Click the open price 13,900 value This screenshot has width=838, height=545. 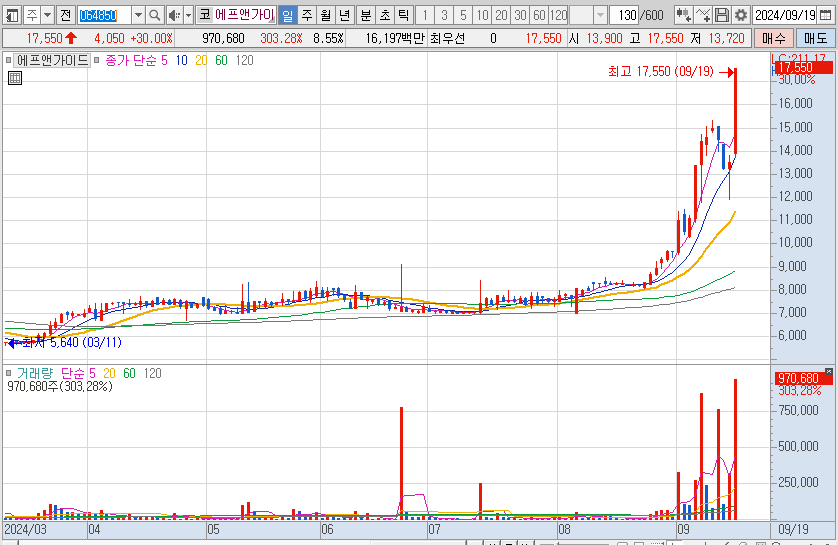coord(604,38)
